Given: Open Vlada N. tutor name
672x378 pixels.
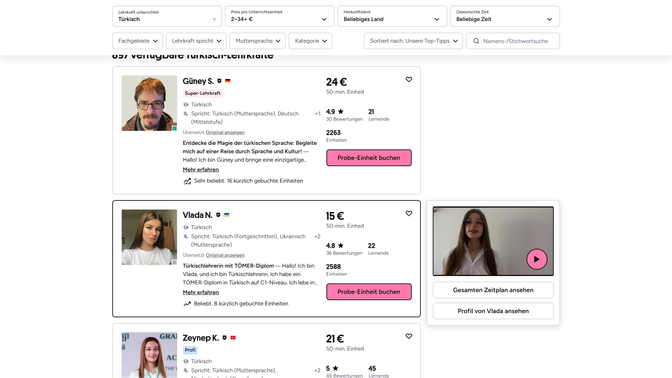Looking at the screenshot, I should tap(198, 215).
